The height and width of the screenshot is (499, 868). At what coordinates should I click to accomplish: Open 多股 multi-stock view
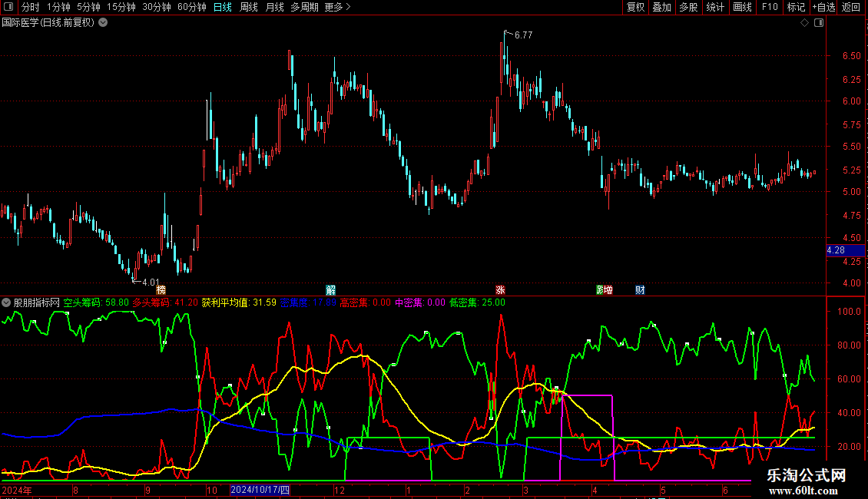coord(689,7)
